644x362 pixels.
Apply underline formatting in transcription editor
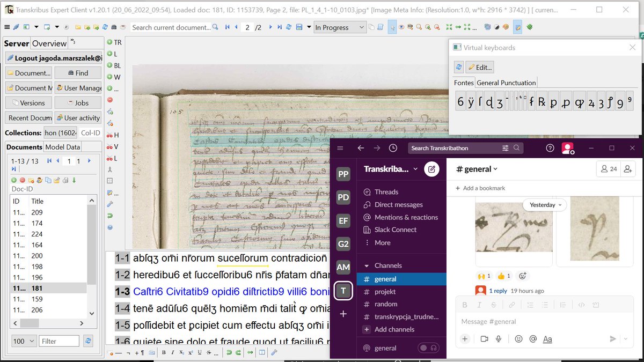pos(200,352)
